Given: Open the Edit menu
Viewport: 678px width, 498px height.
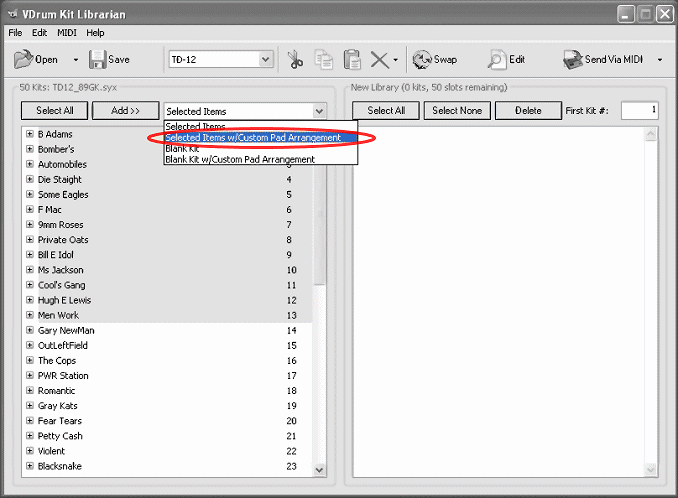Looking at the screenshot, I should click(39, 33).
